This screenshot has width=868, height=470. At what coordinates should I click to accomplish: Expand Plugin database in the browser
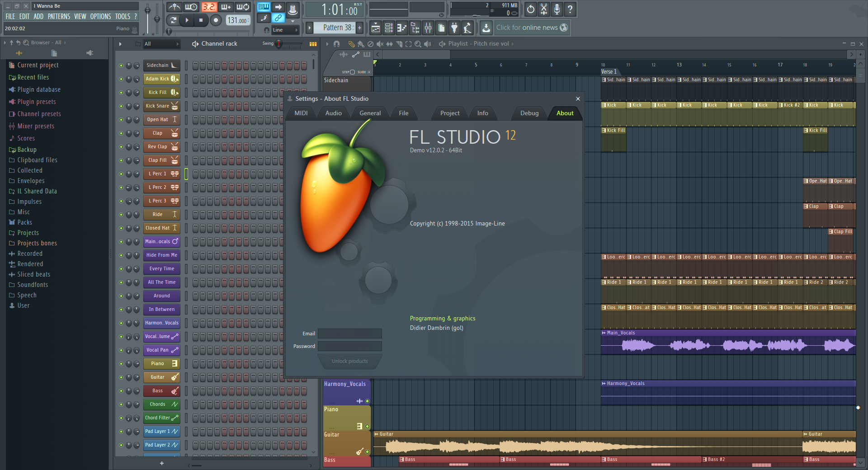(39, 89)
